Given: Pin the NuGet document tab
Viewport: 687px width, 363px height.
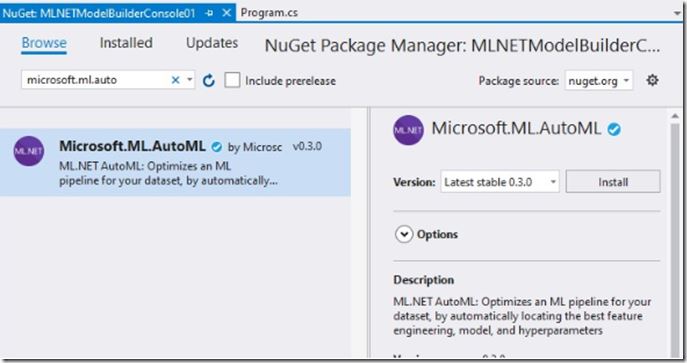Looking at the screenshot, I should coord(209,13).
